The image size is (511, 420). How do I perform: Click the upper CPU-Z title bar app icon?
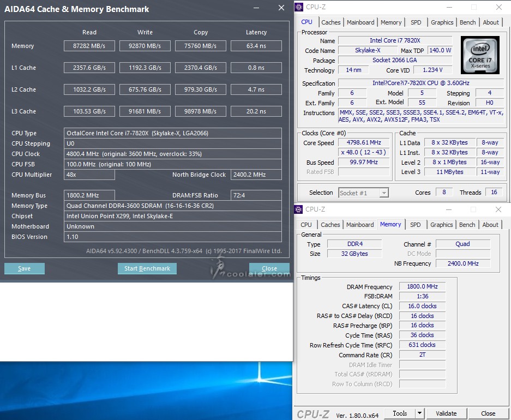298,7
